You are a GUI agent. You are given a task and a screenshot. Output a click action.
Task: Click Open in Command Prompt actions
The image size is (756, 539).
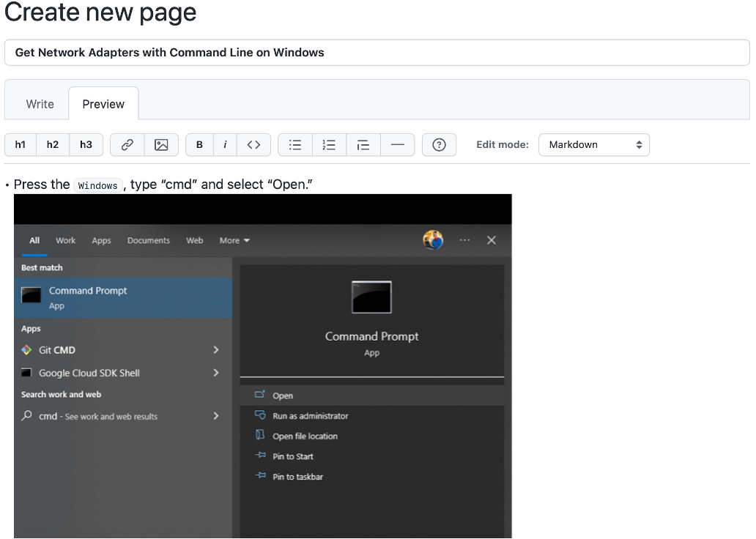pyautogui.click(x=371, y=395)
